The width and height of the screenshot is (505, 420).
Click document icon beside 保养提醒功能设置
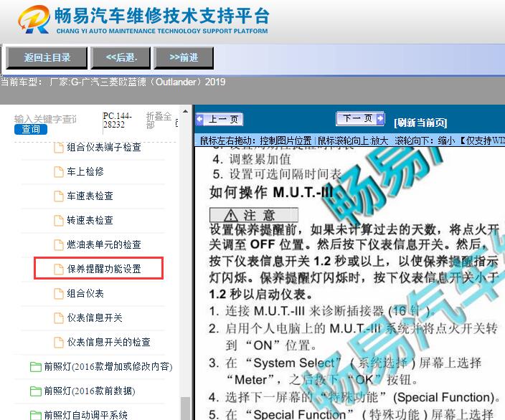tap(59, 269)
